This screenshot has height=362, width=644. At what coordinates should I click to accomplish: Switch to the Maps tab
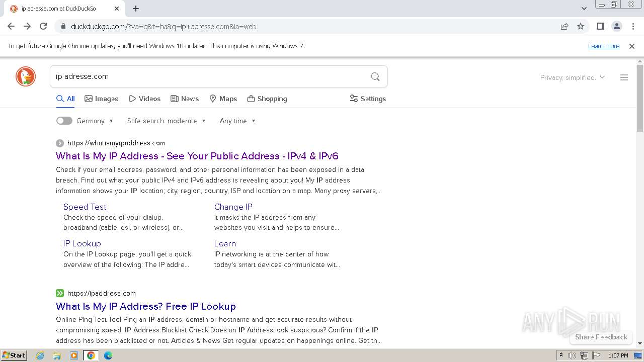click(223, 99)
